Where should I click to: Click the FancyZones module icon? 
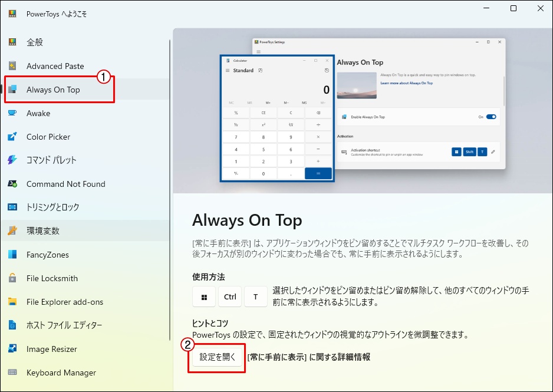[x=13, y=254]
